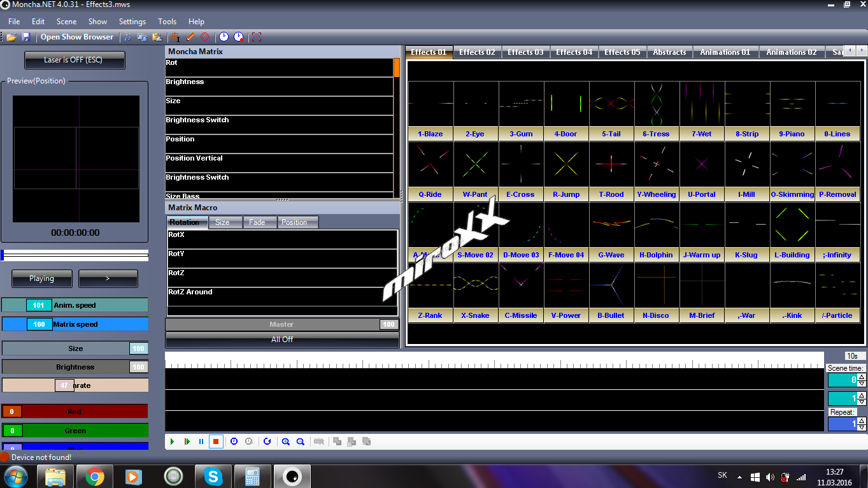The height and width of the screenshot is (488, 868).
Task: Click the Playing button
Action: (41, 278)
